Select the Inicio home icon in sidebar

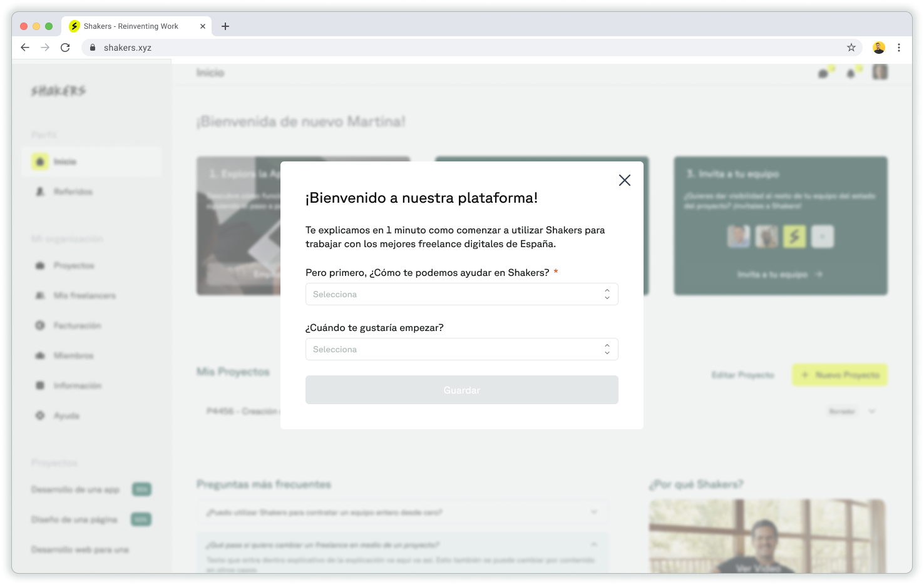tap(40, 161)
